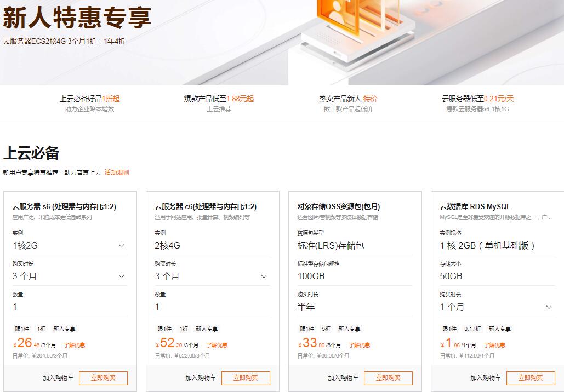Screen dimensions: 564x392
Task: Select the 热卖产品新人特价 tab
Action: [x=348, y=103]
